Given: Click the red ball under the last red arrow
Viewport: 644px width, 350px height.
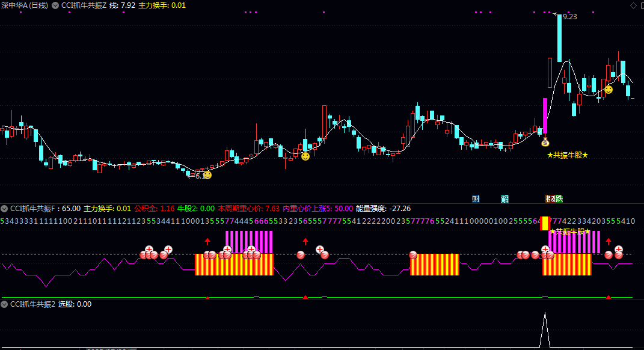Looking at the screenshot, I should tap(609, 255).
